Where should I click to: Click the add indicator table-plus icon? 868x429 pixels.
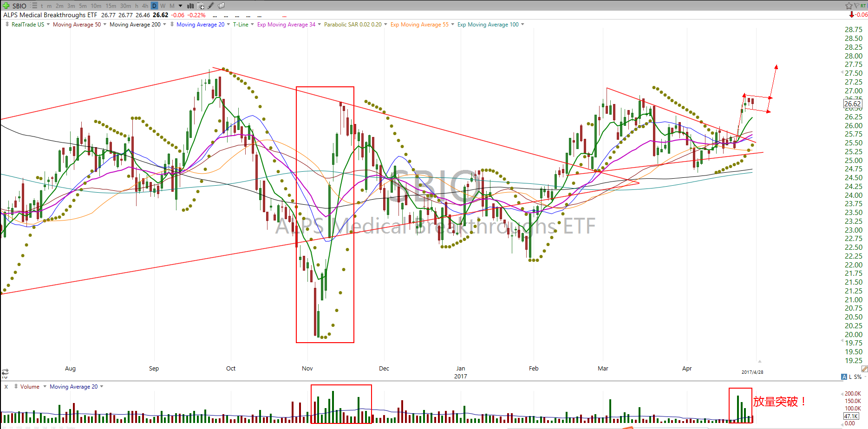[x=201, y=6]
